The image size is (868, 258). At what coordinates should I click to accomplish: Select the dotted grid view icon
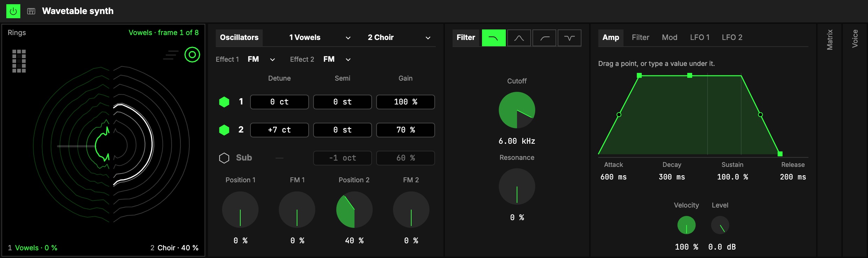[19, 61]
